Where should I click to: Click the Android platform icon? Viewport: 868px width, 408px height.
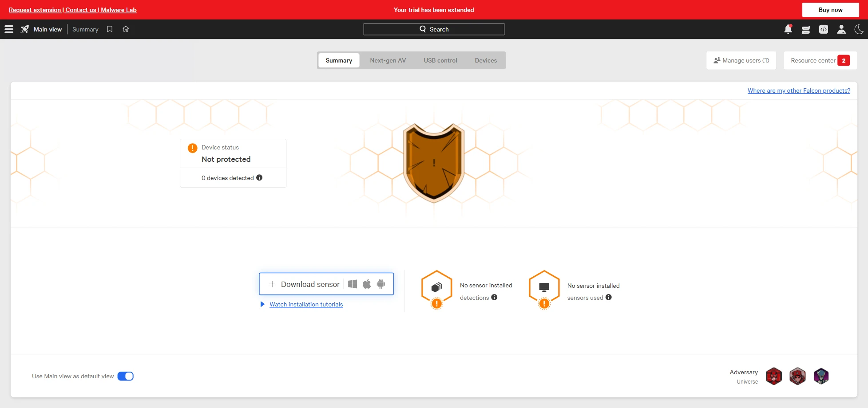click(381, 284)
